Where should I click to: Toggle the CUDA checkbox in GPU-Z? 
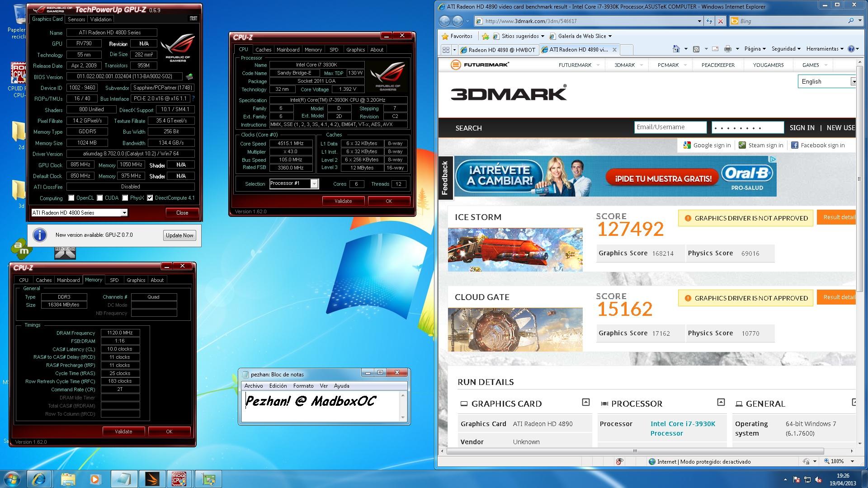(x=99, y=198)
